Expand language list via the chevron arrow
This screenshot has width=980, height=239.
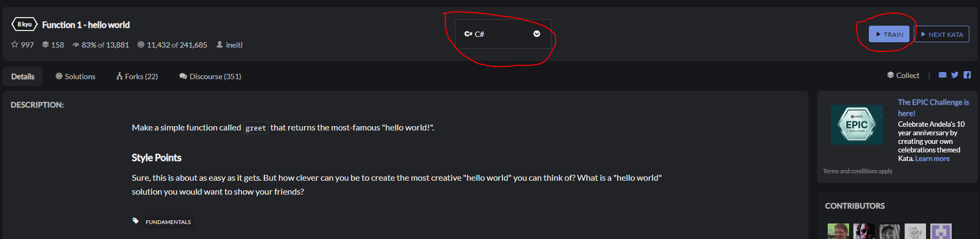point(536,34)
